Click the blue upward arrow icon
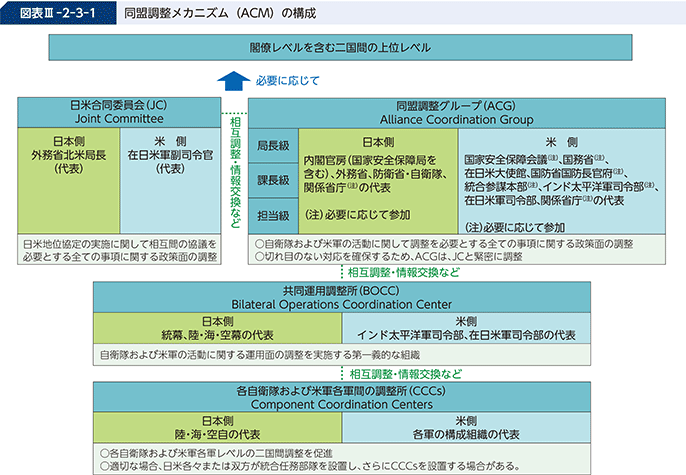Viewport: 686px width, 475px height. click(x=230, y=80)
